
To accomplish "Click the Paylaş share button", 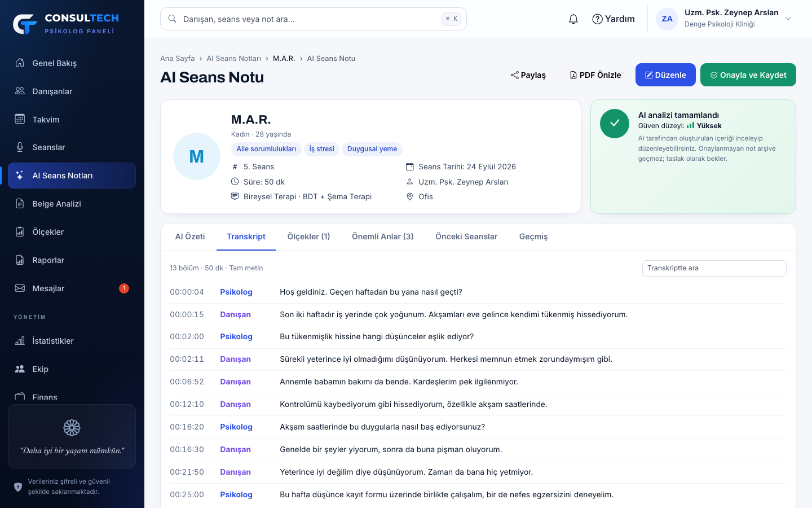I will pyautogui.click(x=528, y=75).
